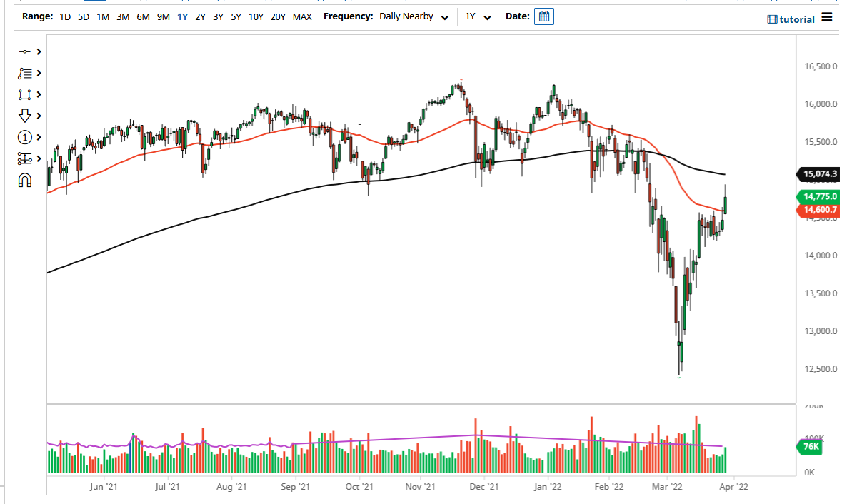Open the date calendar picker icon

click(x=544, y=16)
